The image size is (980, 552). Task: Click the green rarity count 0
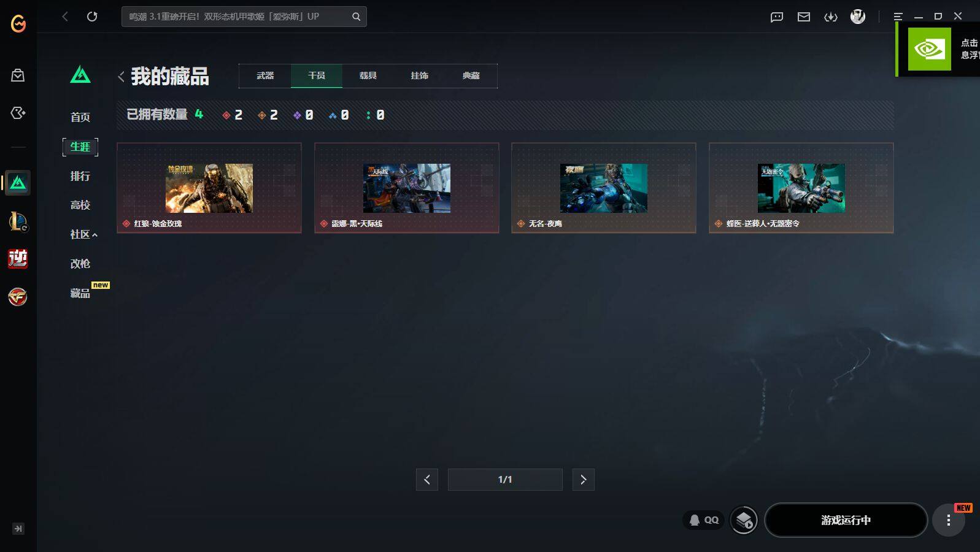tap(375, 115)
